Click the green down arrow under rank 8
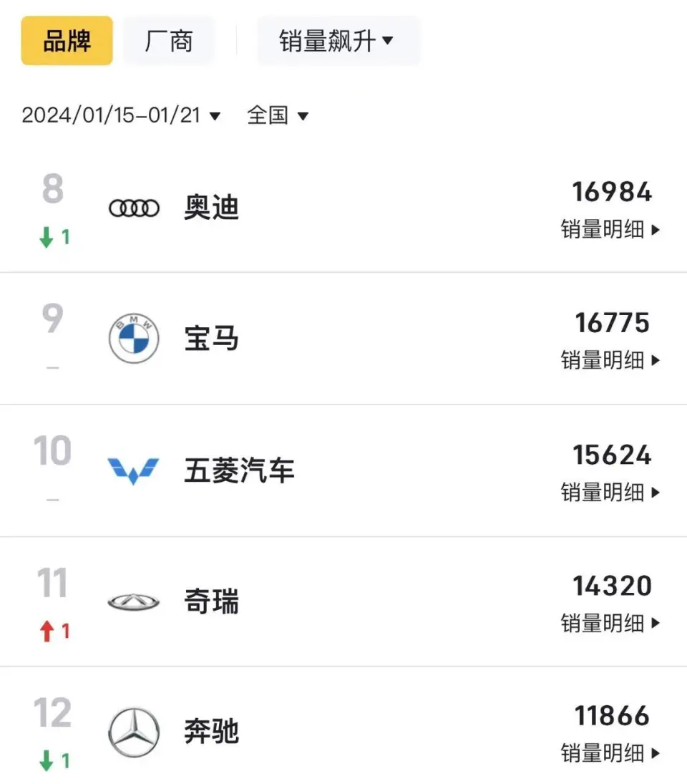Viewport: 687px width, 784px height. (x=47, y=237)
